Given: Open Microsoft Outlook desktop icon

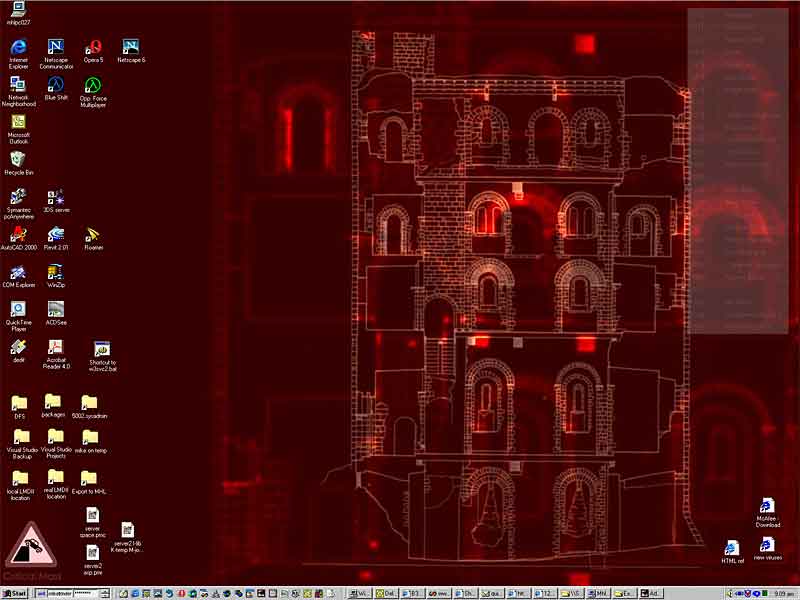Looking at the screenshot, I should tap(18, 122).
